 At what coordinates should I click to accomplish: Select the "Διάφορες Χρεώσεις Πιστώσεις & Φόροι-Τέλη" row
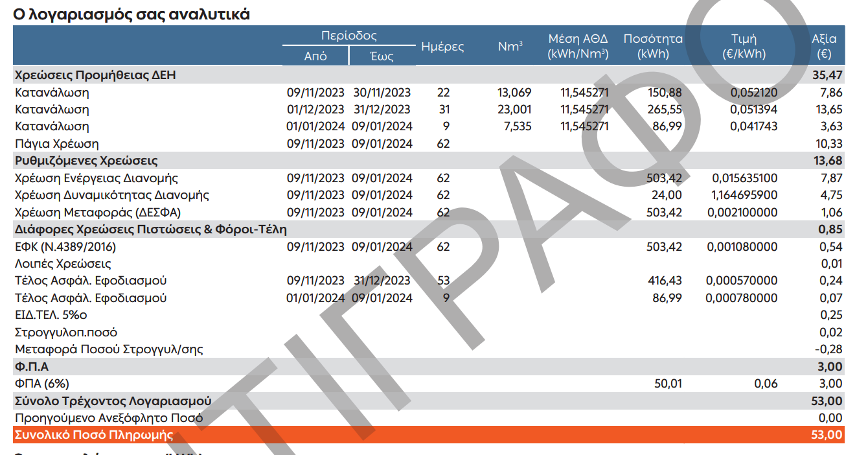429,229
